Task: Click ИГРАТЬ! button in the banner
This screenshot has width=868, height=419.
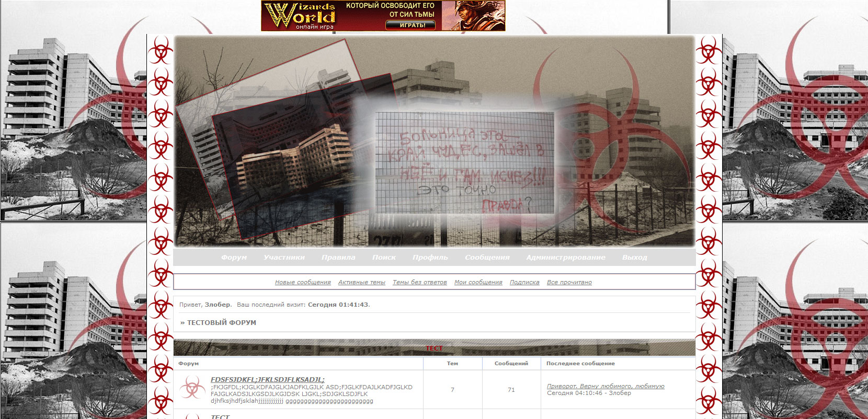Action: point(410,25)
